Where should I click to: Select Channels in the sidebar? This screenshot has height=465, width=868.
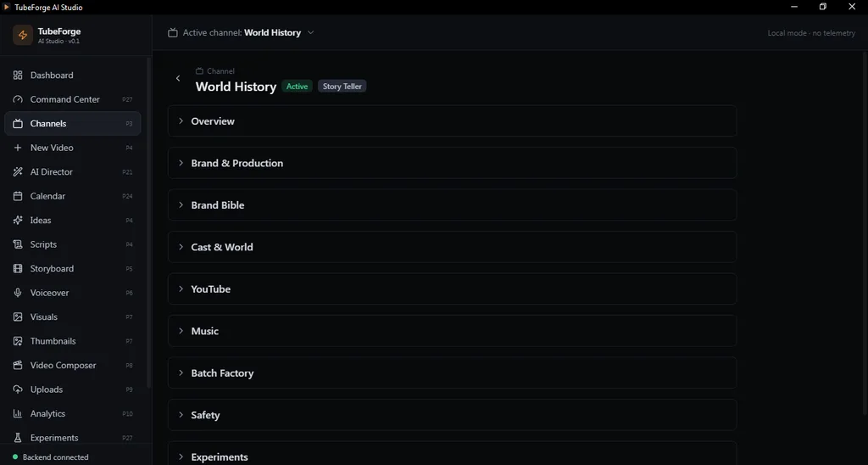click(73, 124)
